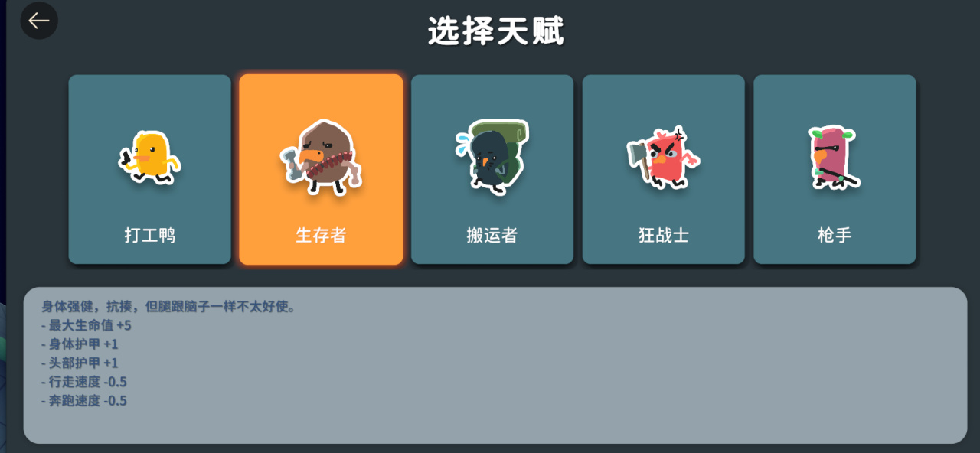
Task: Tap the 生存者 label on orange card
Action: [x=321, y=235]
